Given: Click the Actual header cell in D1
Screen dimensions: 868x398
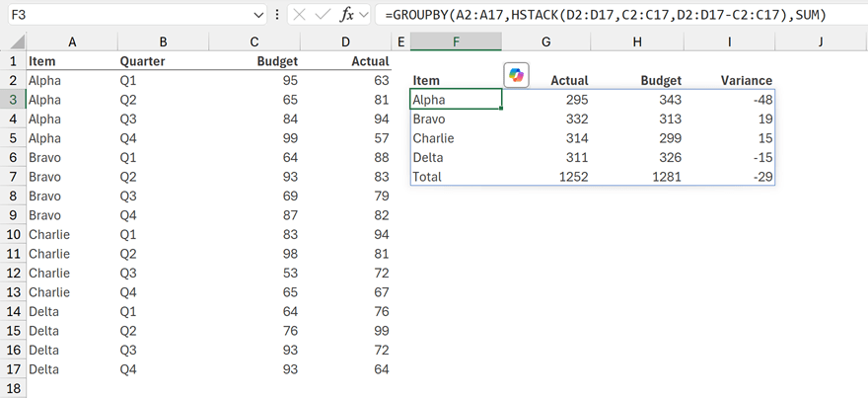Looking at the screenshot, I should pos(345,61).
